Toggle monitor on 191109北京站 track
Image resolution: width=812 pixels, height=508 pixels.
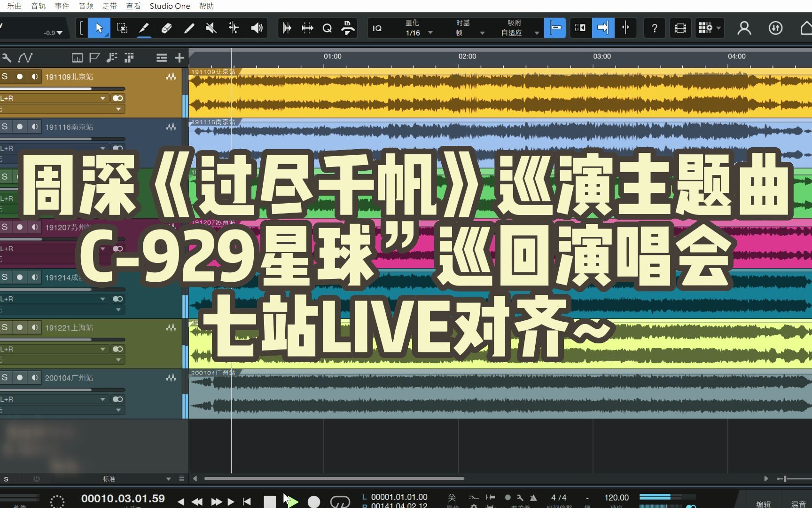coord(35,76)
